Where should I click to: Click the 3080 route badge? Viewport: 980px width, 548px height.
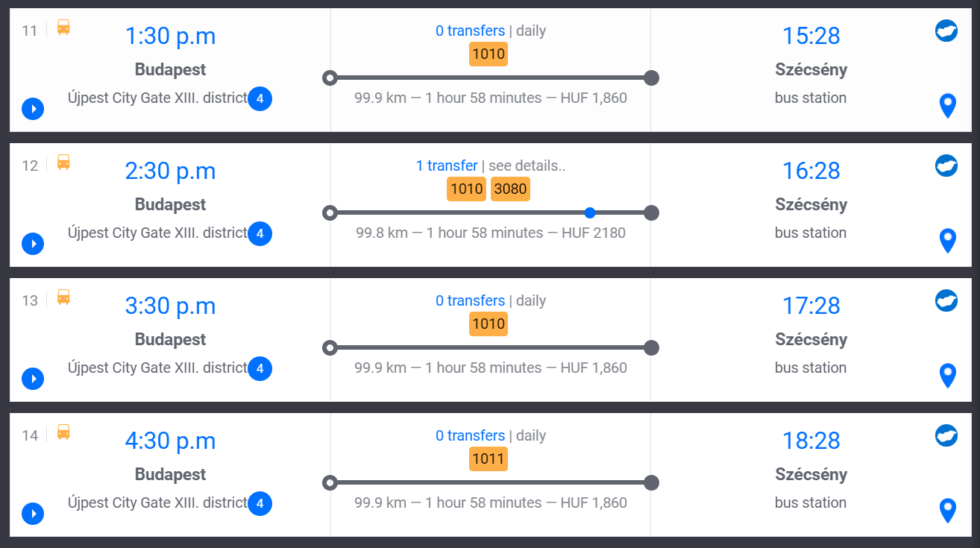point(510,189)
